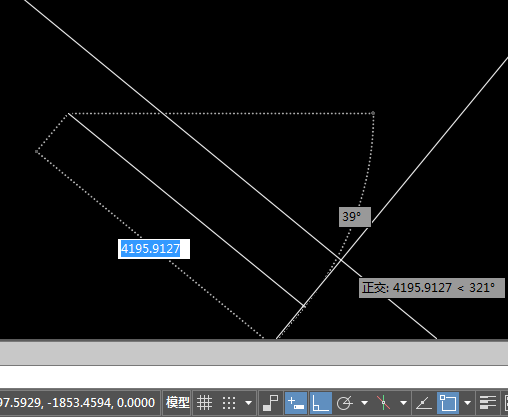
Task: Toggle lineweight display icon
Action: tap(488, 403)
